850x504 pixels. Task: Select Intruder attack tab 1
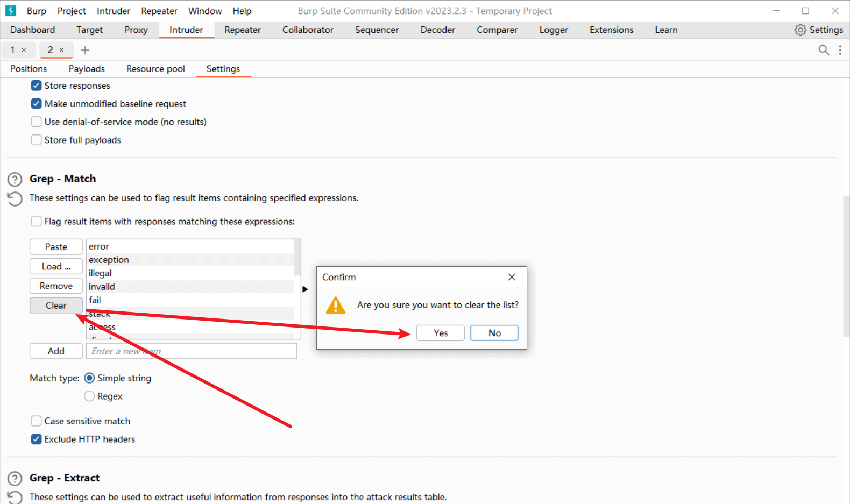(13, 50)
